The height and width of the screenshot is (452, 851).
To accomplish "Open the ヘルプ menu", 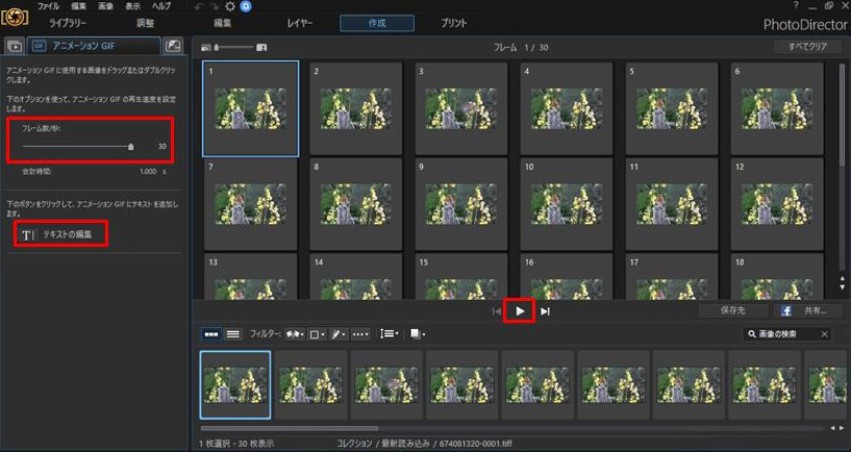I will [x=161, y=7].
